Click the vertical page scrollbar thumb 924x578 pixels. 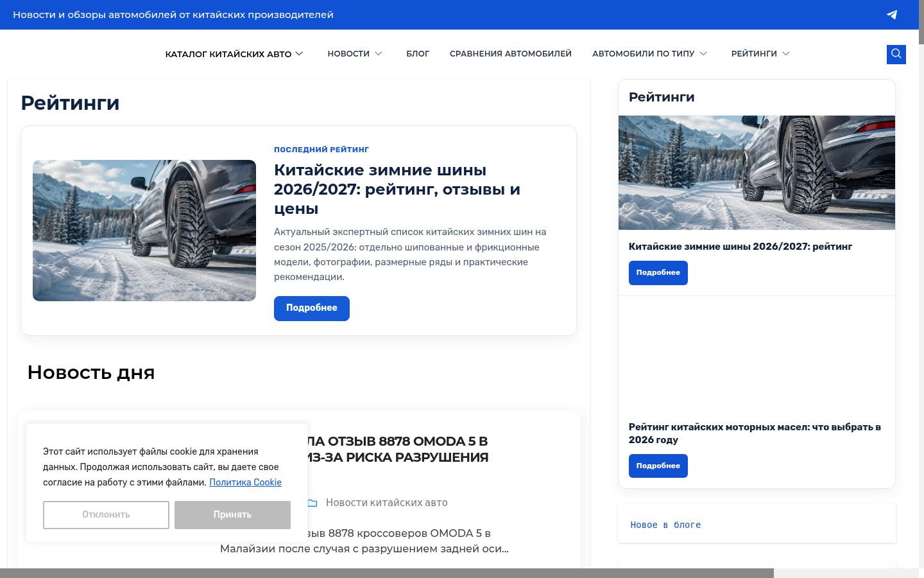point(921,22)
